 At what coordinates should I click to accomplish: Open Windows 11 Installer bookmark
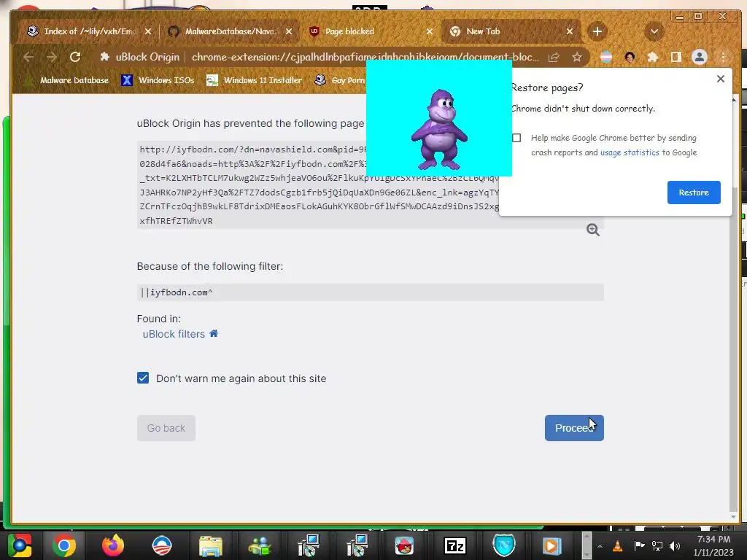click(x=254, y=80)
